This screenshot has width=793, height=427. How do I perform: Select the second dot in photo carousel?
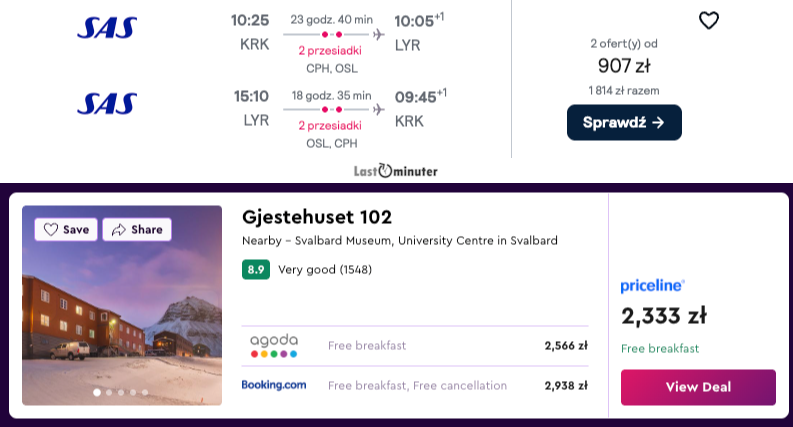[109, 392]
